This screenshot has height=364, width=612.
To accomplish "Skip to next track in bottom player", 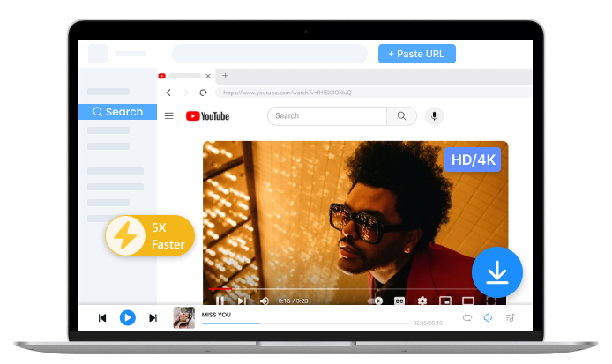I will point(153,317).
